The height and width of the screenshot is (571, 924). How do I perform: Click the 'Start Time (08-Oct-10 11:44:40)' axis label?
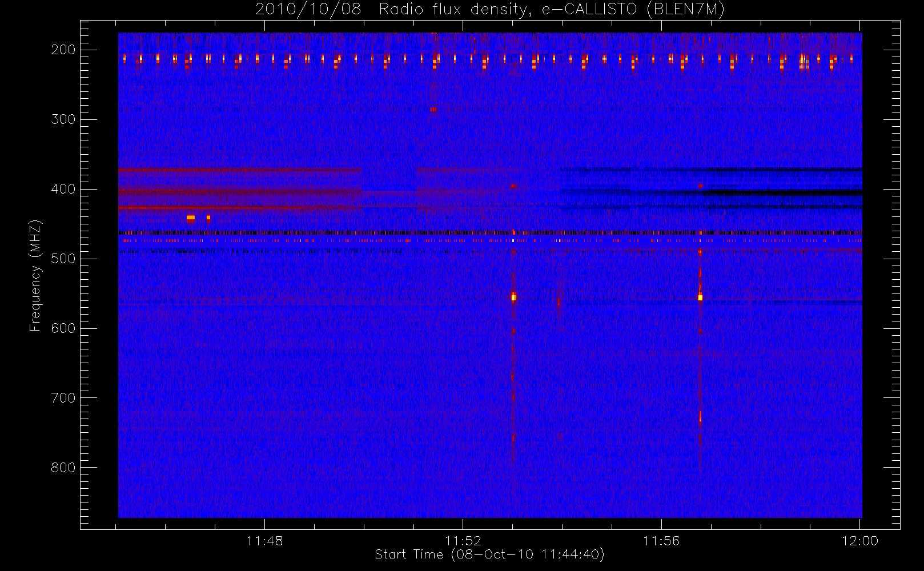[x=489, y=554]
